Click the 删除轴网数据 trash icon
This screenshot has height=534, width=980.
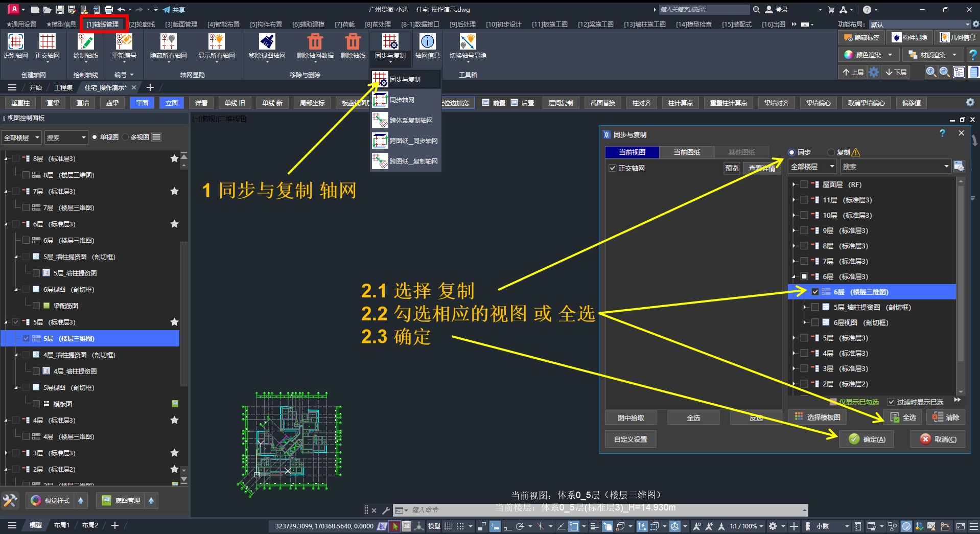(x=315, y=41)
